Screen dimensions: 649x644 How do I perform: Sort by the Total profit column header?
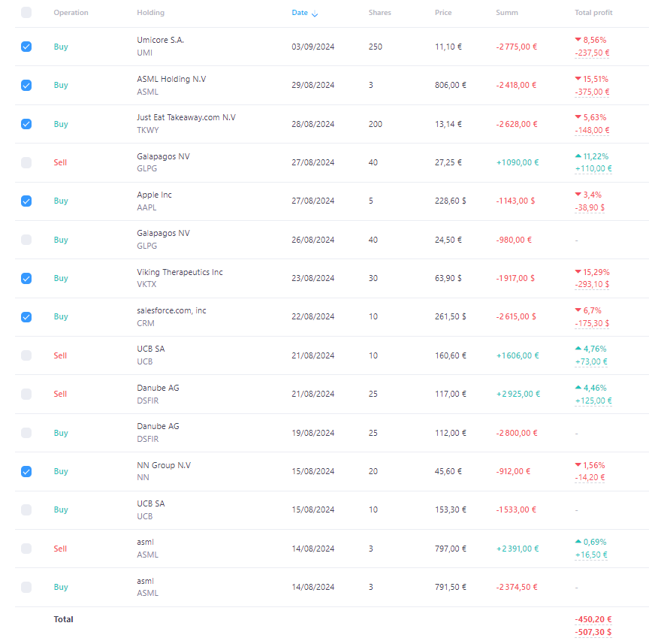[593, 13]
